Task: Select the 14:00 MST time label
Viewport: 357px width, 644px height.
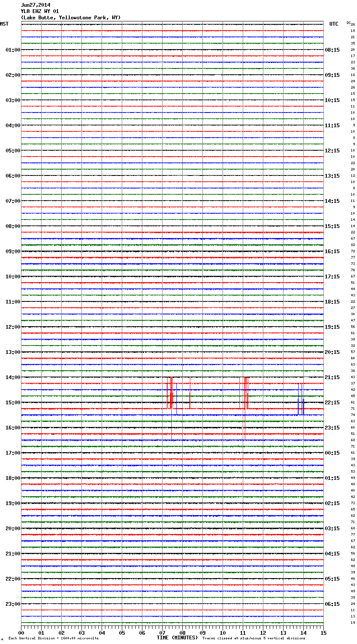Action: [x=13, y=377]
